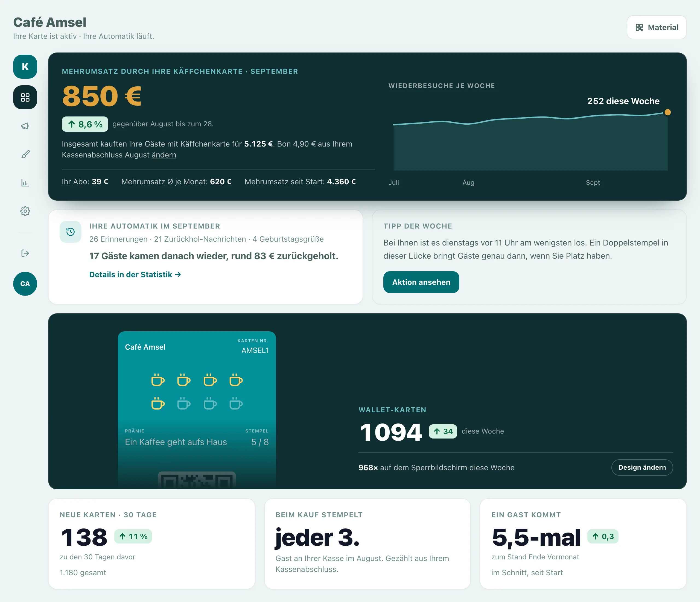
Task: Click the Café Amsel wallet card preview
Action: [x=197, y=410]
